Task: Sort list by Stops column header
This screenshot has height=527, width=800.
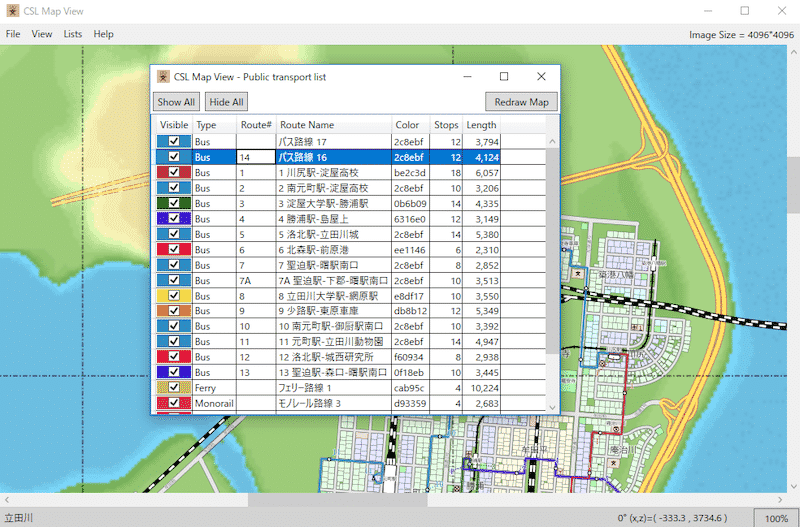Action: click(445, 125)
